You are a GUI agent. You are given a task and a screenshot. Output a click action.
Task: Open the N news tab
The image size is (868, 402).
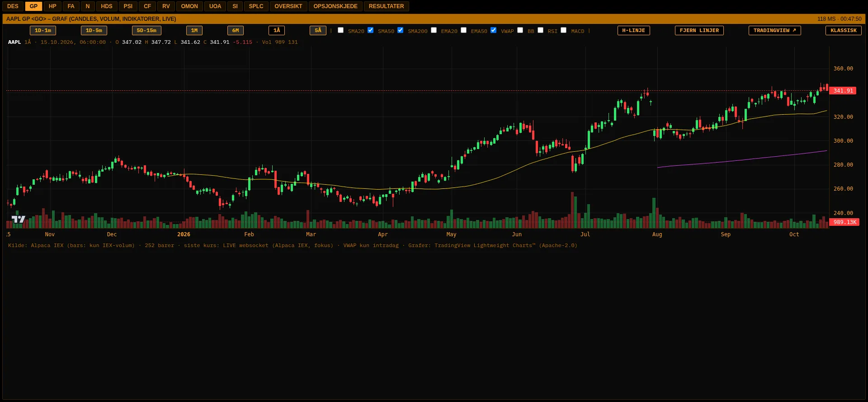pyautogui.click(x=88, y=6)
